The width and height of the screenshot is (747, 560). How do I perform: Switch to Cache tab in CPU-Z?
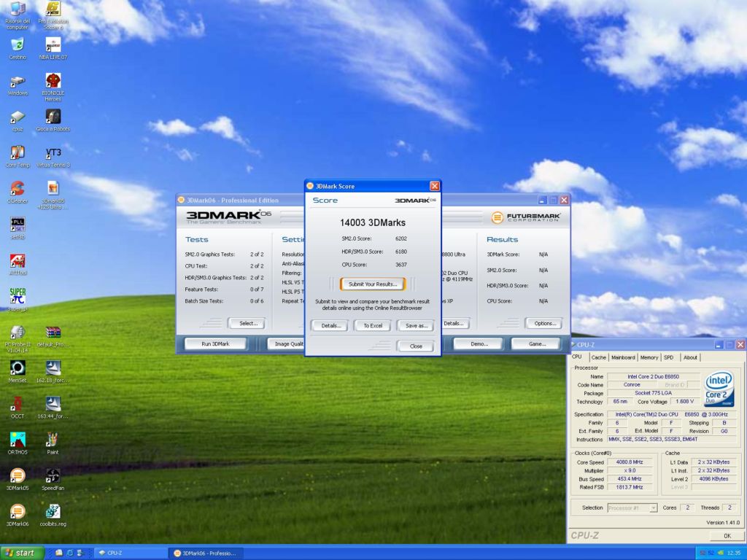(599, 357)
